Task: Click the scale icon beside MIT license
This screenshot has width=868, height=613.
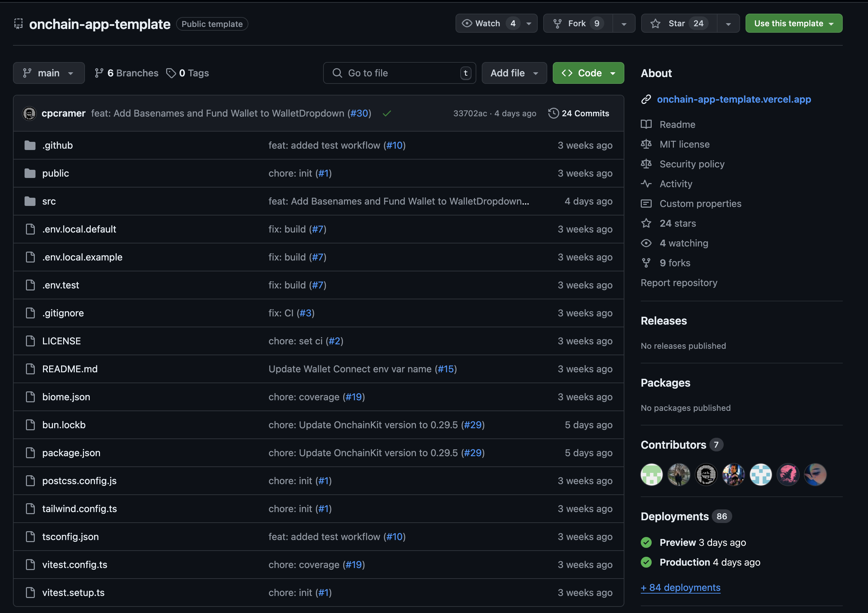Action: pyautogui.click(x=646, y=144)
